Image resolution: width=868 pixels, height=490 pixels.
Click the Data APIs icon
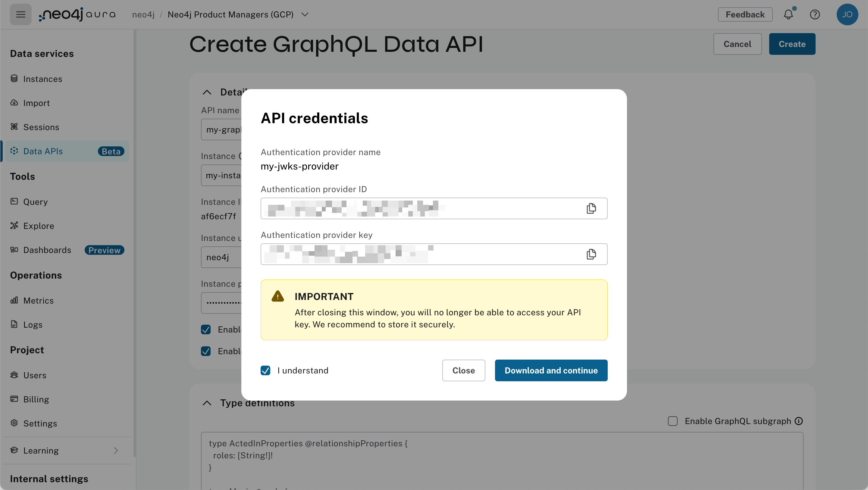click(14, 151)
